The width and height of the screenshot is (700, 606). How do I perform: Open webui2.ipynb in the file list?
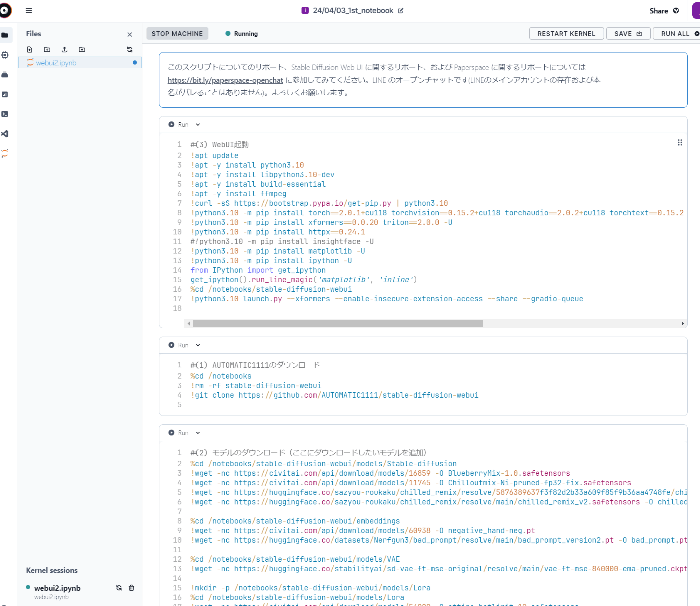tap(80, 63)
